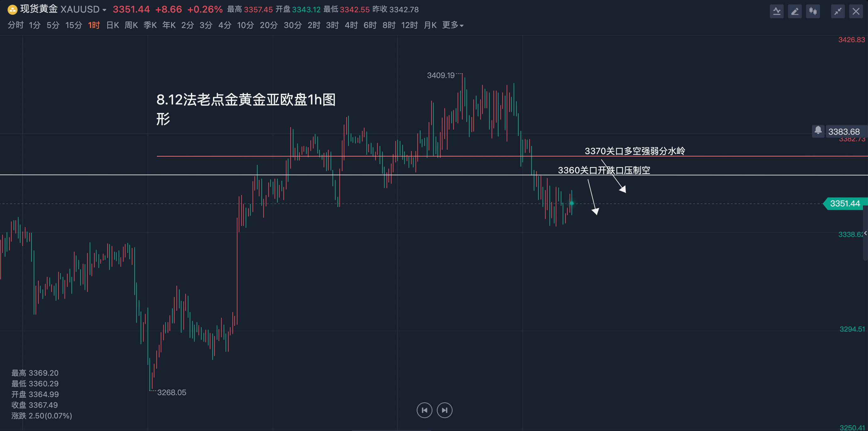Viewport: 868px width, 431px height.
Task: Expand the right side panel chevron
Action: [865, 233]
